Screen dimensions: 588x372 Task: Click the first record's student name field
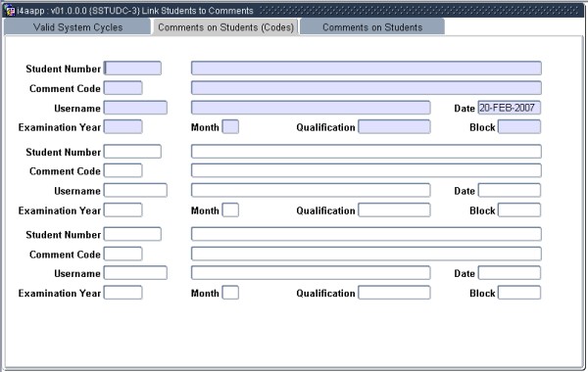click(367, 69)
